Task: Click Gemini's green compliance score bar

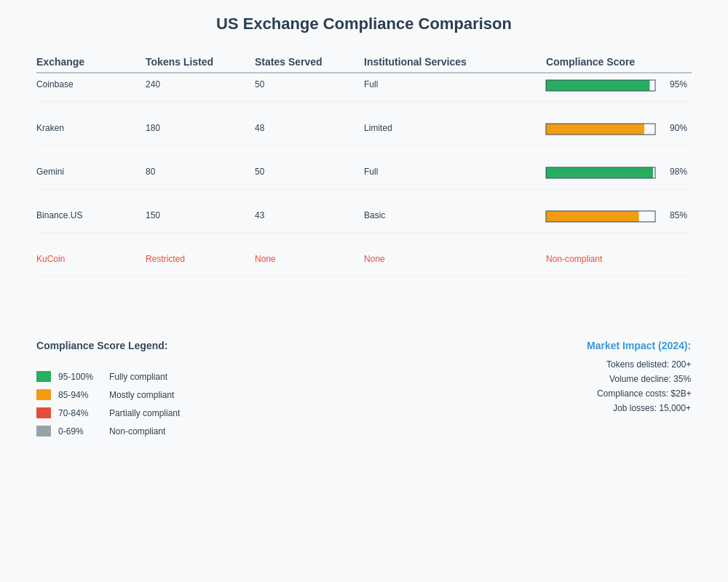Action: pyautogui.click(x=600, y=173)
